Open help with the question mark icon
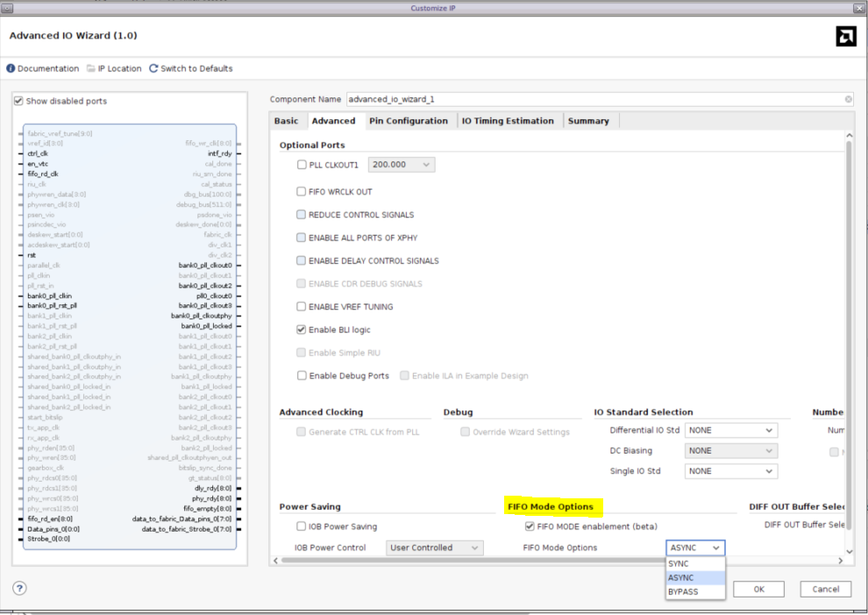The image size is (868, 615). pos(18,588)
